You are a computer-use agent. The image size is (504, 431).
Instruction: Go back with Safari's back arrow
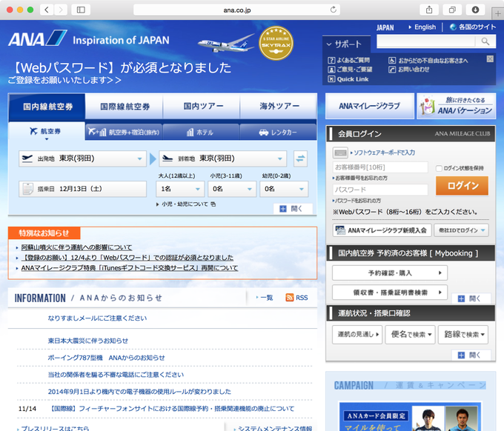click(x=47, y=10)
